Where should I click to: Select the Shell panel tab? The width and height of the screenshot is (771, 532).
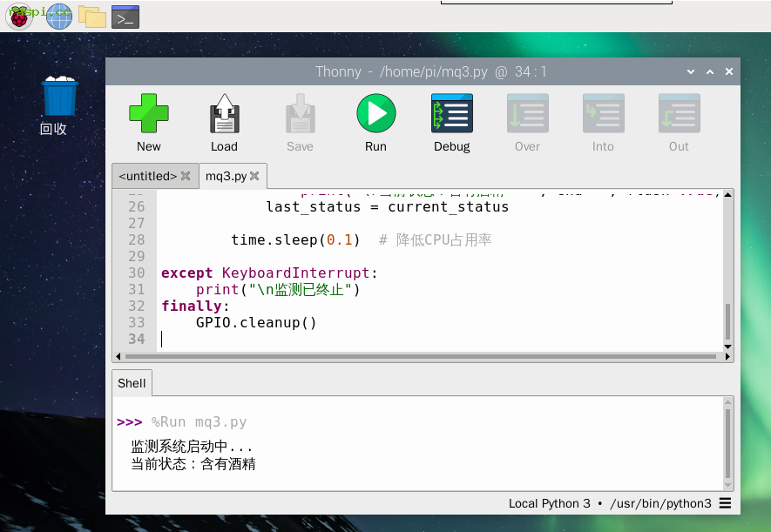pyautogui.click(x=132, y=383)
